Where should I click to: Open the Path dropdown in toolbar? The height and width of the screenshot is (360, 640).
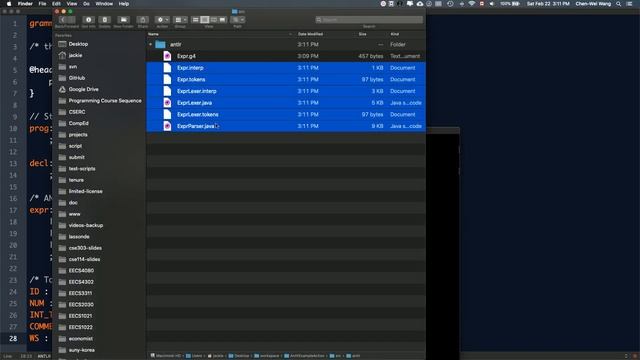click(x=237, y=20)
